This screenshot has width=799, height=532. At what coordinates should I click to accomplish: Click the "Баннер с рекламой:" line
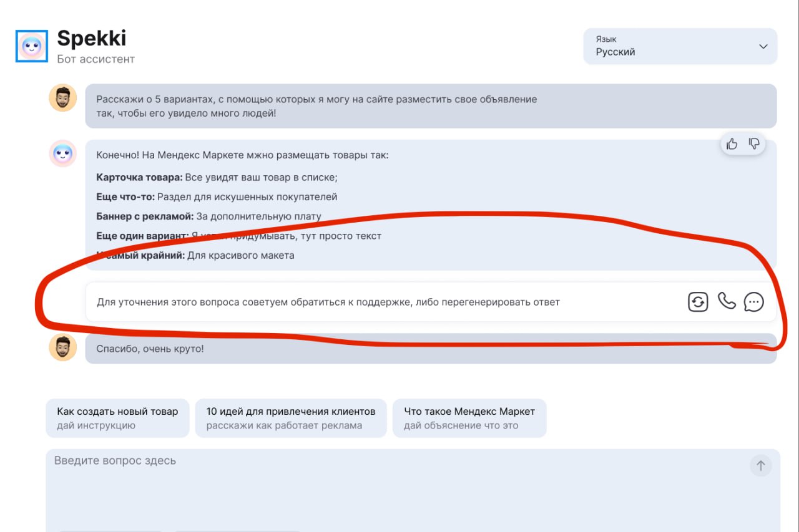(x=208, y=216)
